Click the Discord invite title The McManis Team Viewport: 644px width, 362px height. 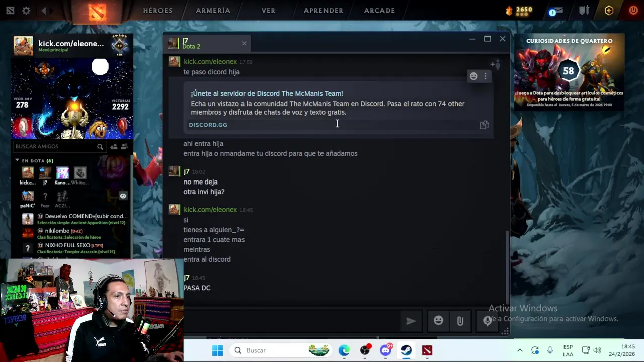pos(267,93)
